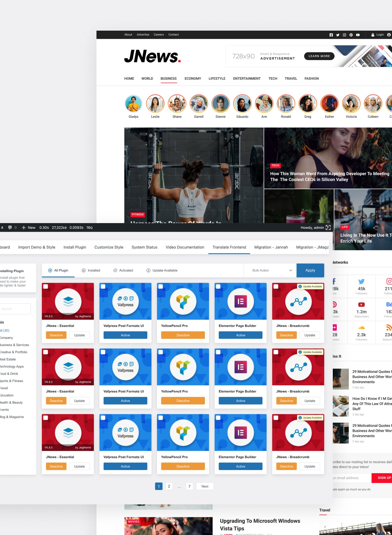
Task: Focus the plugin Search input field
Action: click(x=15, y=309)
